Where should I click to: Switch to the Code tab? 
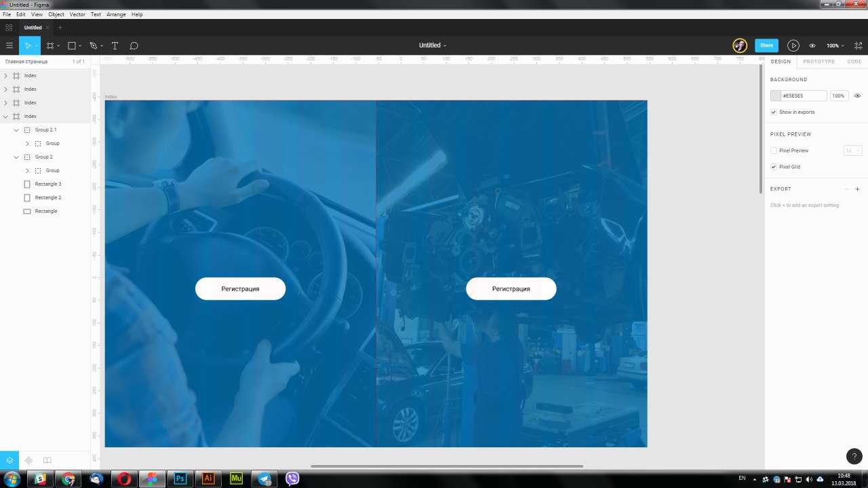854,62
